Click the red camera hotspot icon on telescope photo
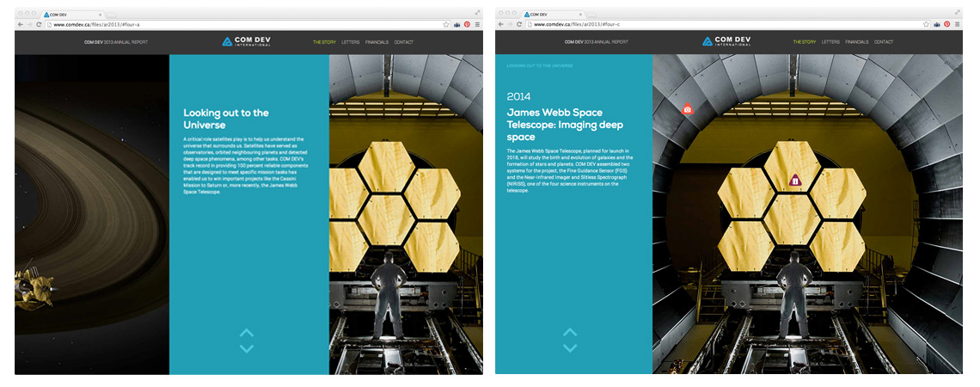The image size is (980, 387). 687,110
